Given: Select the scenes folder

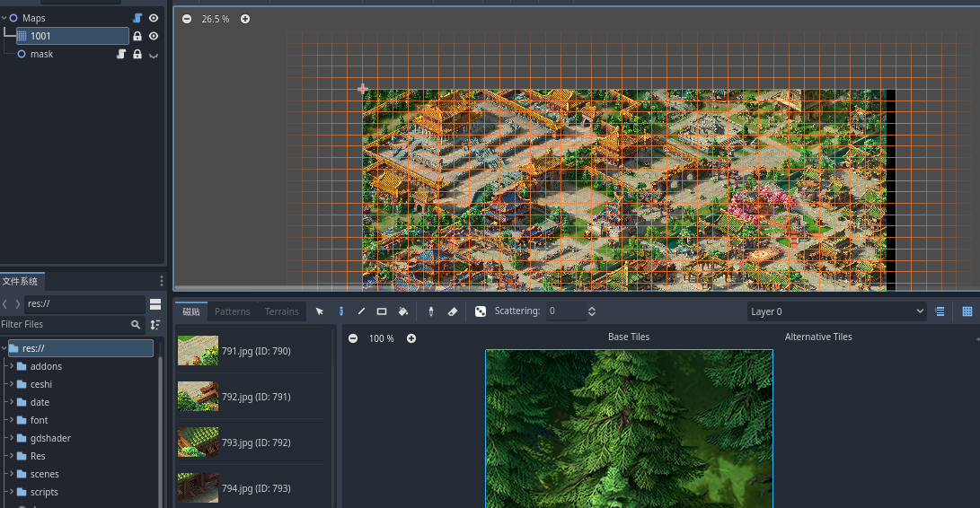Looking at the screenshot, I should pyautogui.click(x=44, y=474).
